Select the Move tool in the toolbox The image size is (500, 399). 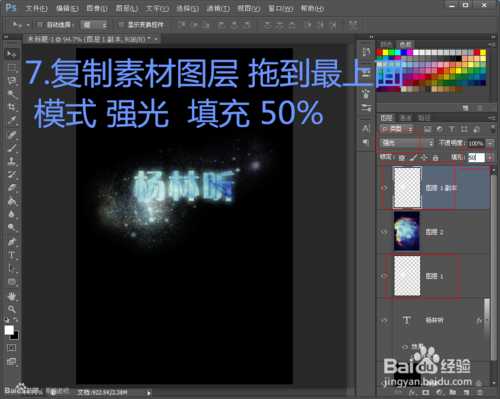click(x=12, y=54)
